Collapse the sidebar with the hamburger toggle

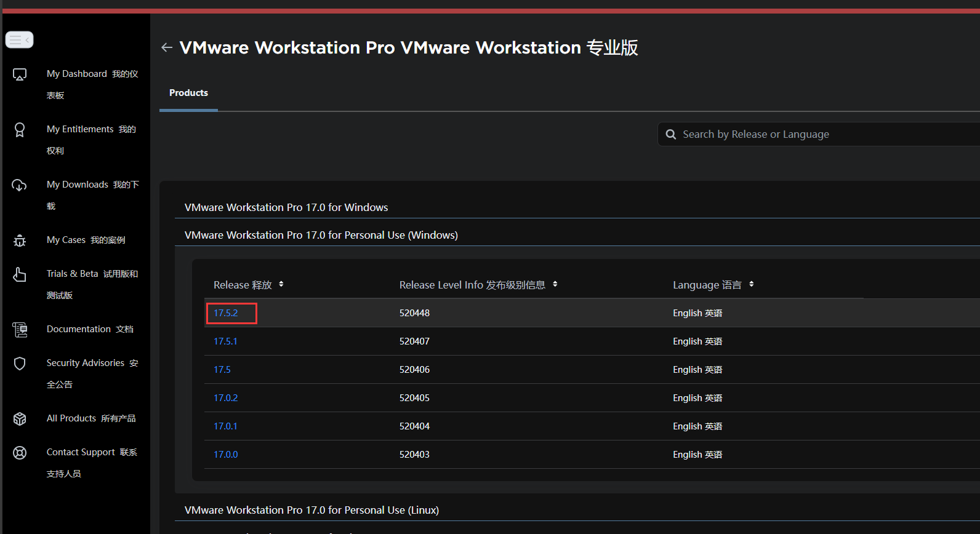tap(19, 39)
